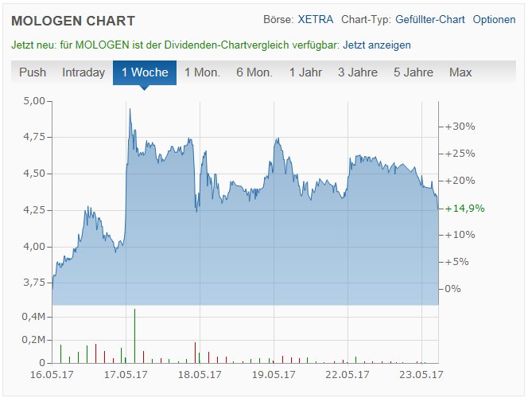Click the MOLOGEN CHART heading
The height and width of the screenshot is (398, 532).
click(73, 21)
